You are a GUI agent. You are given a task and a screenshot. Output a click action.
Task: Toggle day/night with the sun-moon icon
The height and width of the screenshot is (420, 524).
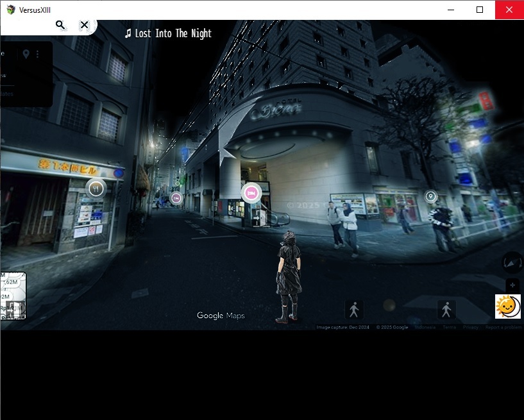pyautogui.click(x=507, y=307)
